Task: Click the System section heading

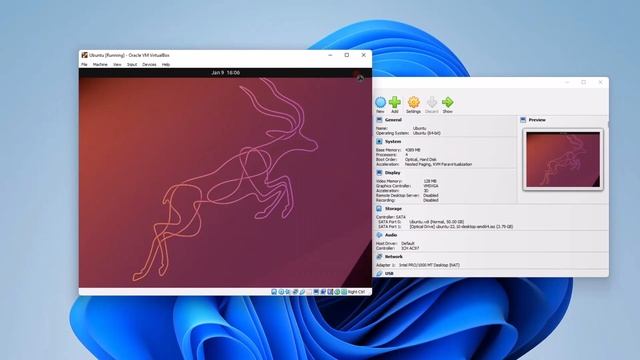Action: (393, 141)
